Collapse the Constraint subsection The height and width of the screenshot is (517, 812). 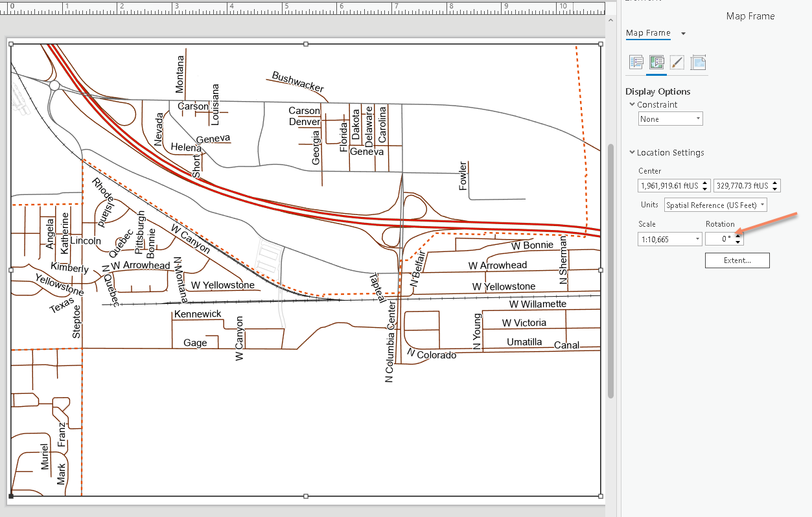pos(632,104)
